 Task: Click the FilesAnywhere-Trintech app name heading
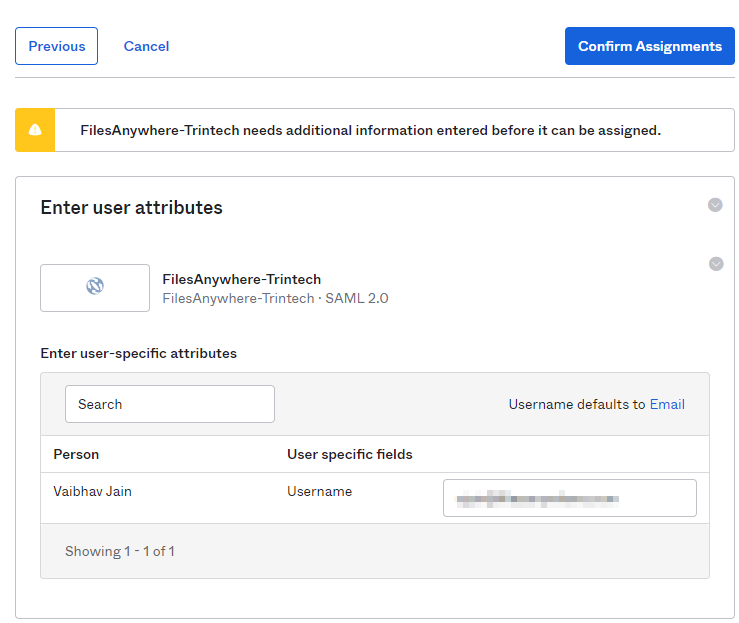[242, 279]
